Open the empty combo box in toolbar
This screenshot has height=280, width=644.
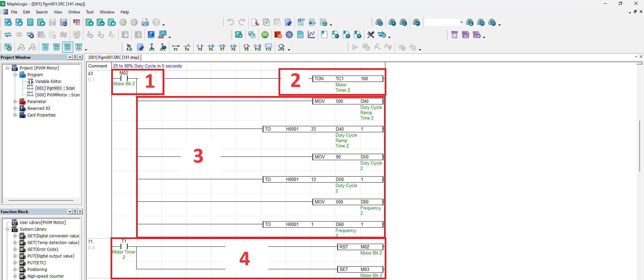point(461,22)
